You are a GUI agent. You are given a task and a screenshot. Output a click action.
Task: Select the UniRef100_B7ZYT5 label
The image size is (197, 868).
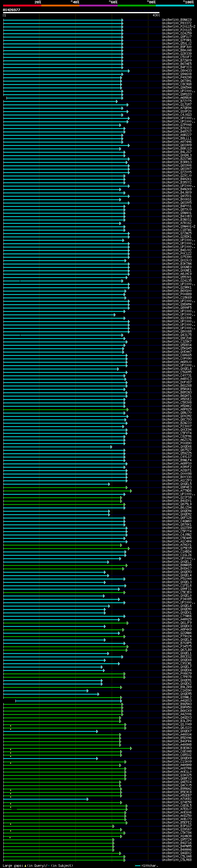[177, 101]
